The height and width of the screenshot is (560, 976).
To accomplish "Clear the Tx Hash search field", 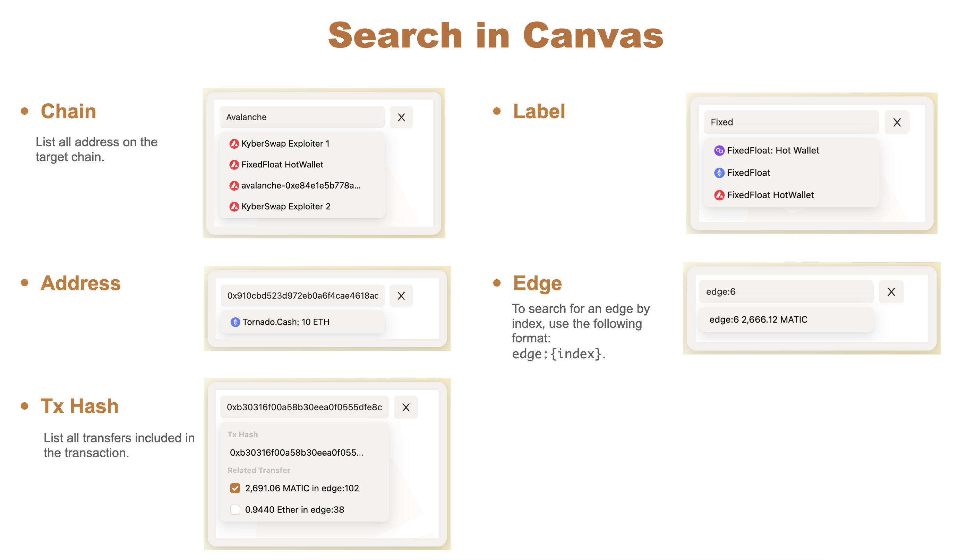I will coord(406,407).
